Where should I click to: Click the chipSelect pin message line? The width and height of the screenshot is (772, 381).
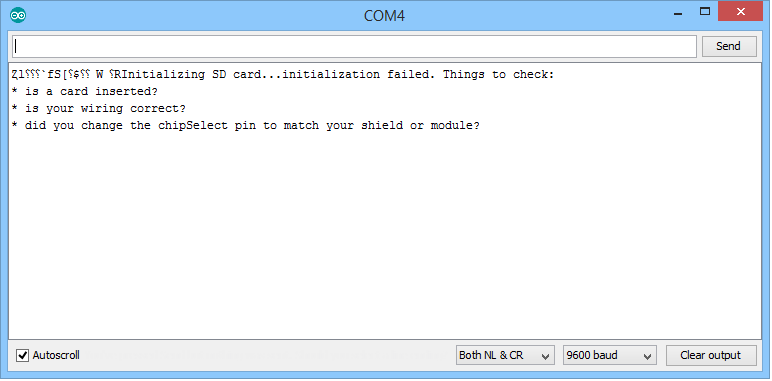245,126
